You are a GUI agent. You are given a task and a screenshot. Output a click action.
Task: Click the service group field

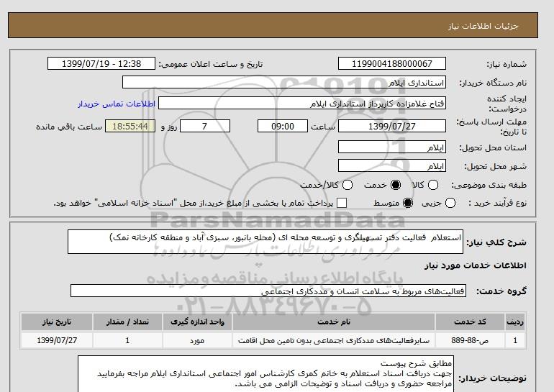tap(268, 291)
